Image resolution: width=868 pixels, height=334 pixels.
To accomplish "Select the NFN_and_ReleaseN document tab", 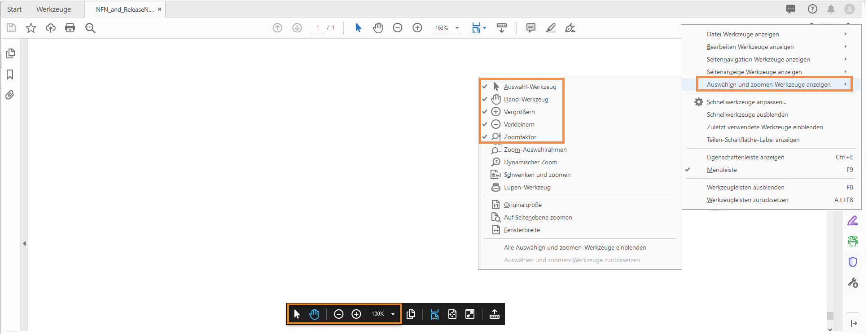I will pyautogui.click(x=125, y=9).
